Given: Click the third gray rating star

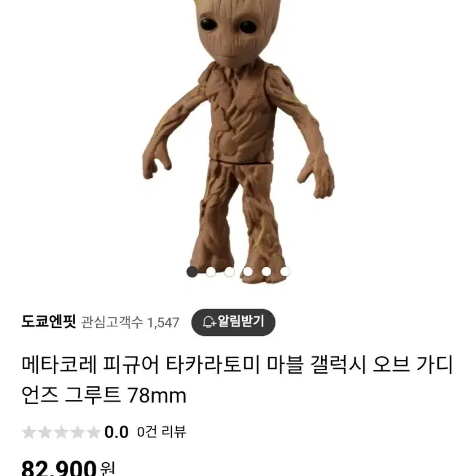Looking at the screenshot, I should (61, 432).
